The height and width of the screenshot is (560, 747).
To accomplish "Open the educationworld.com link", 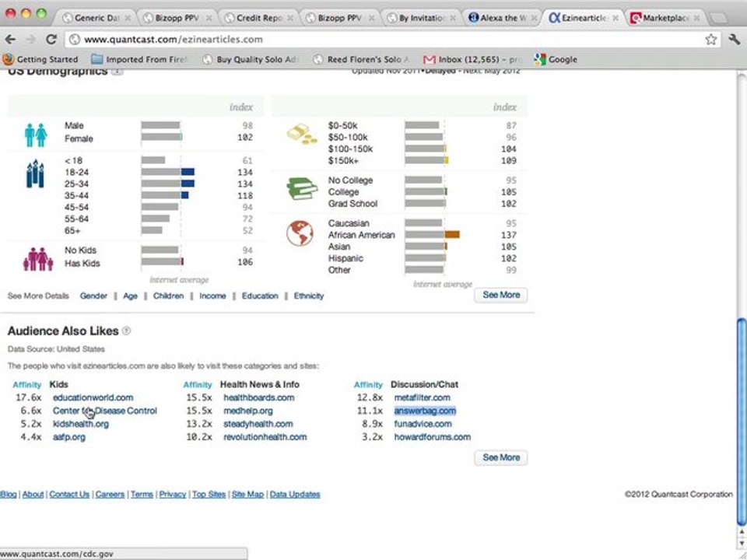I will click(93, 397).
